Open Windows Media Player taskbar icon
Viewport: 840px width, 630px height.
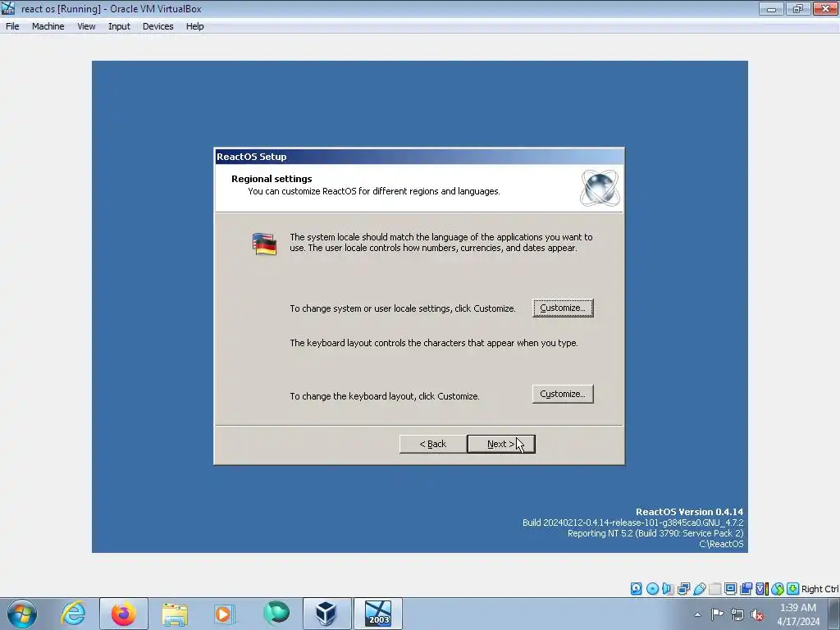(x=225, y=614)
